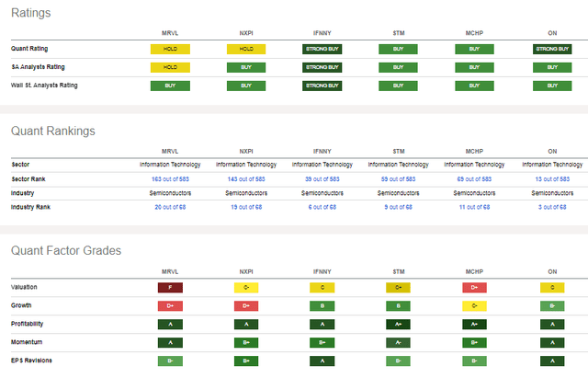Open ON's Sector Rank link

coord(552,179)
